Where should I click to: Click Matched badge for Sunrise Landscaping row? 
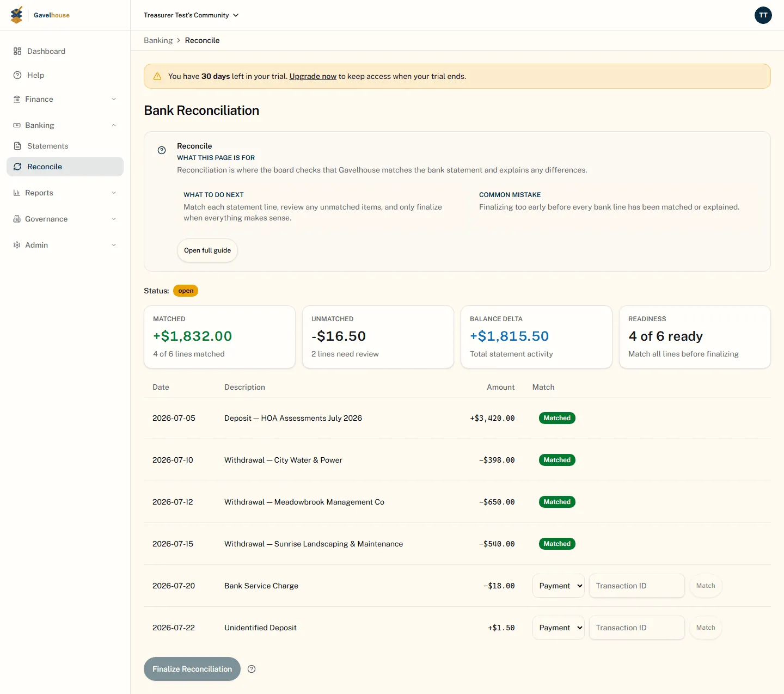557,544
